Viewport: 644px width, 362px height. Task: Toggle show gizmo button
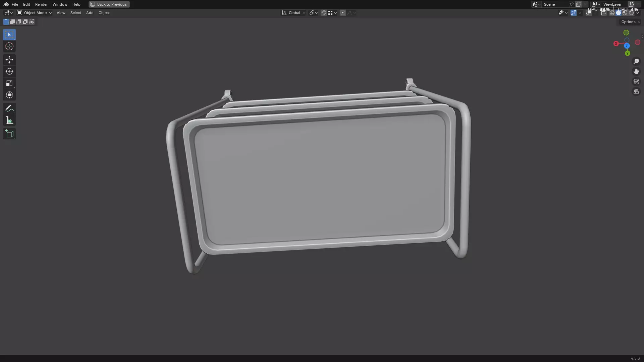pyautogui.click(x=574, y=13)
